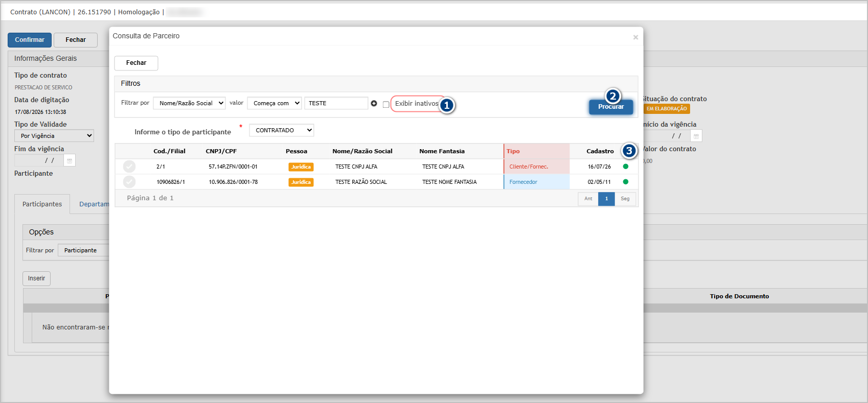
Task: Click the TESTE filter value field
Action: [336, 103]
